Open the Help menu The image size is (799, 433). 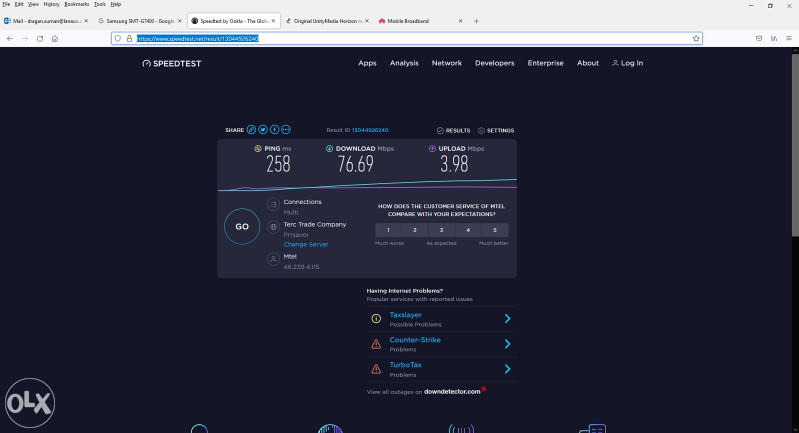tap(116, 4)
